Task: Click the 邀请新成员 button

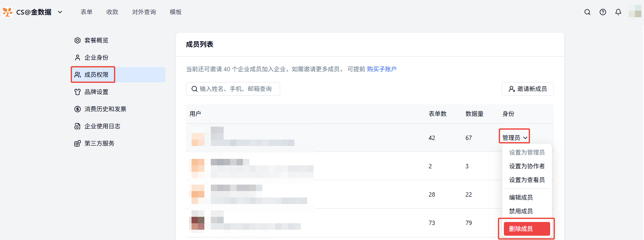Action: 527,89
